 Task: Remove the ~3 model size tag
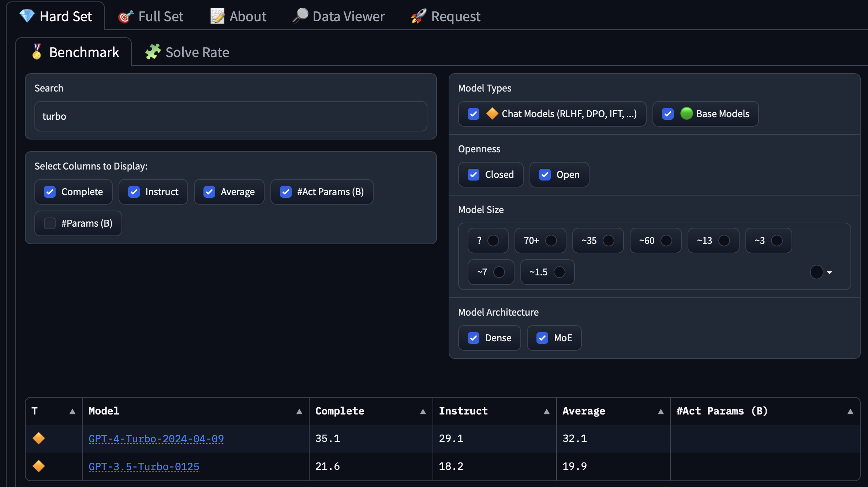point(777,241)
